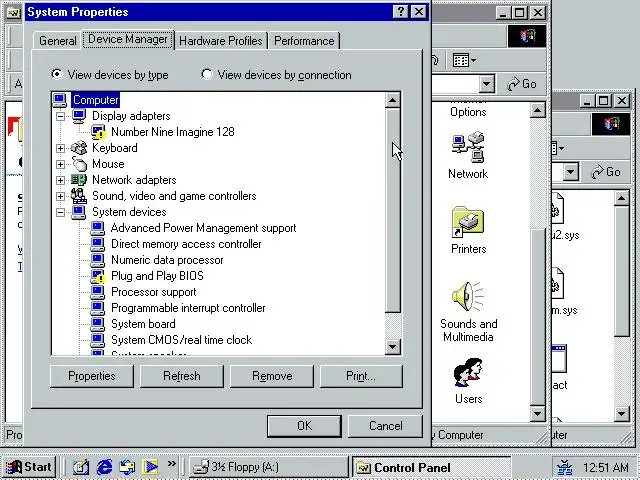This screenshot has height=480, width=640.
Task: Expand Sound, video and game controllers branch
Action: (x=60, y=196)
